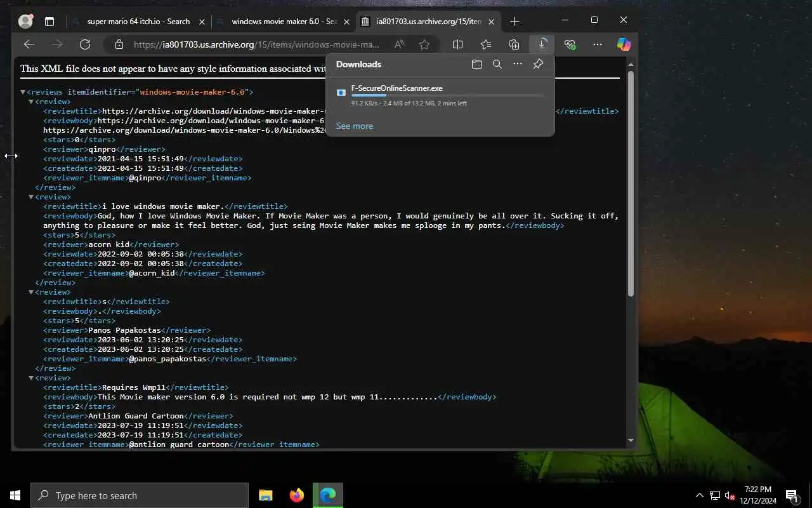Screen dimensions: 812x508
Task: Open the Windows Start menu
Action: [15, 495]
